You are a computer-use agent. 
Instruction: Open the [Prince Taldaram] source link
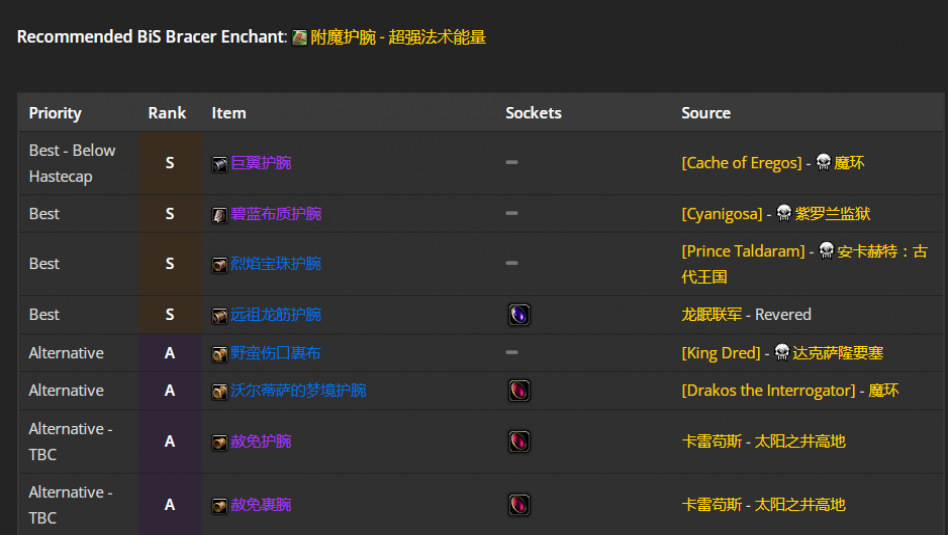click(743, 251)
